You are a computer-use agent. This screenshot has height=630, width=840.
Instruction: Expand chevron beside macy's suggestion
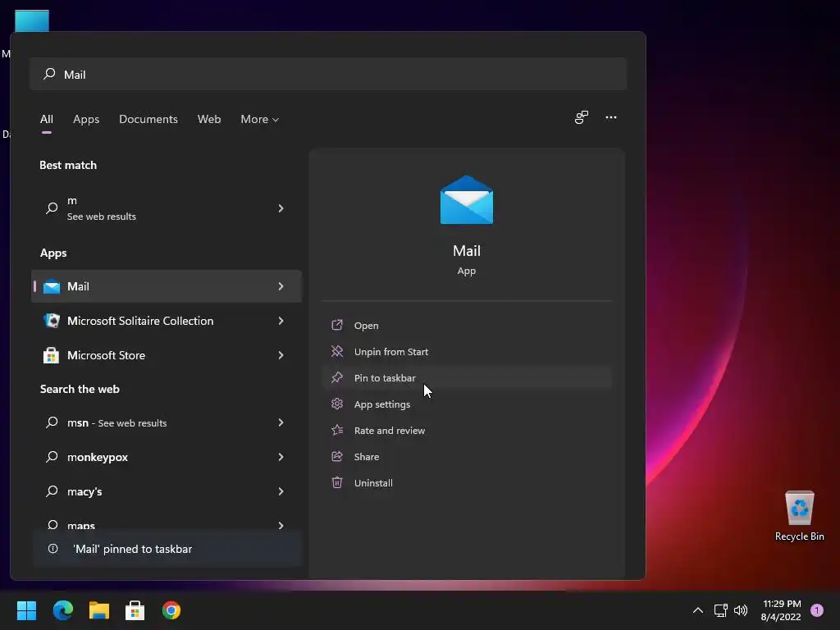click(x=281, y=491)
